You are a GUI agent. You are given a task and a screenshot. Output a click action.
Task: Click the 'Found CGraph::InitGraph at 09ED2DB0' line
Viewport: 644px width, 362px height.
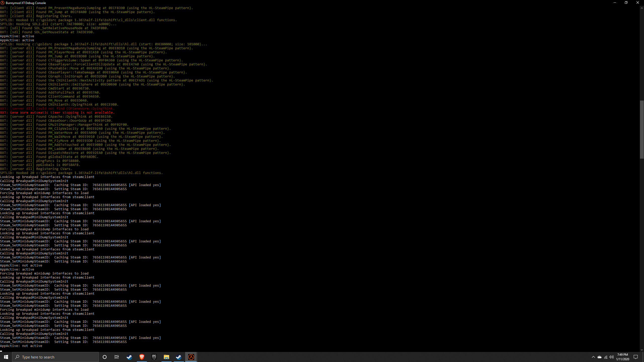tap(88, 76)
